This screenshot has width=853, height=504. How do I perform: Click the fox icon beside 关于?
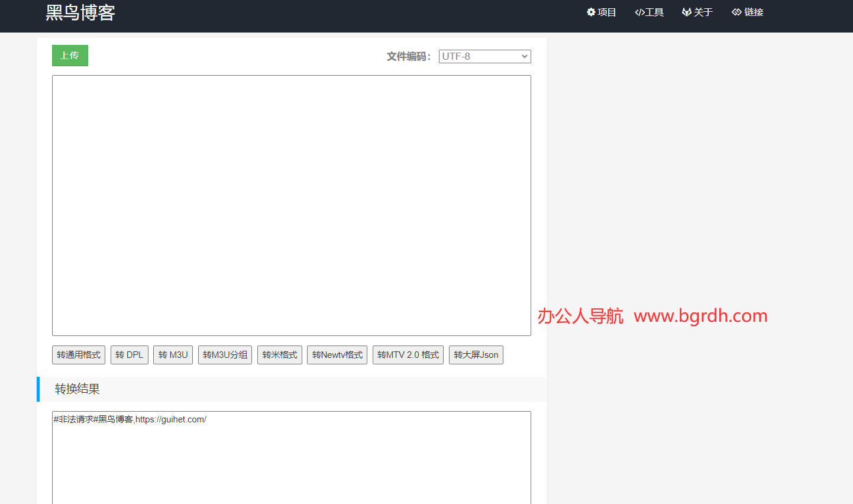(x=687, y=12)
